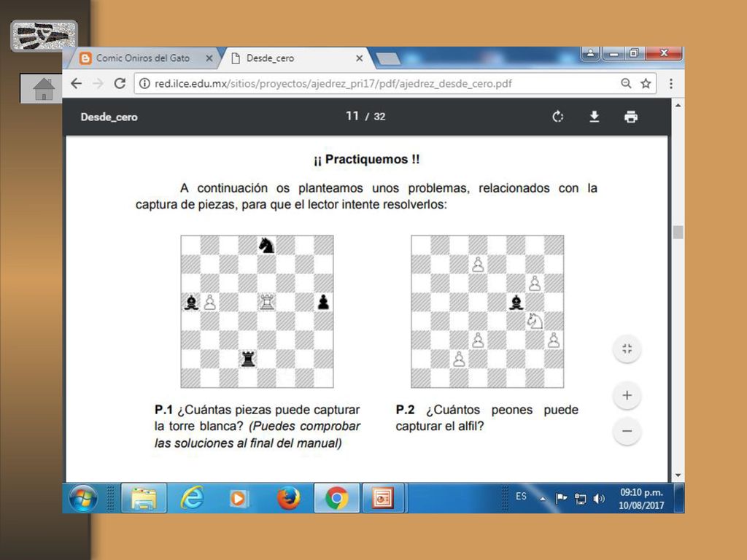Click the site info icon in address bar
The width and height of the screenshot is (747, 560).
coord(144,84)
